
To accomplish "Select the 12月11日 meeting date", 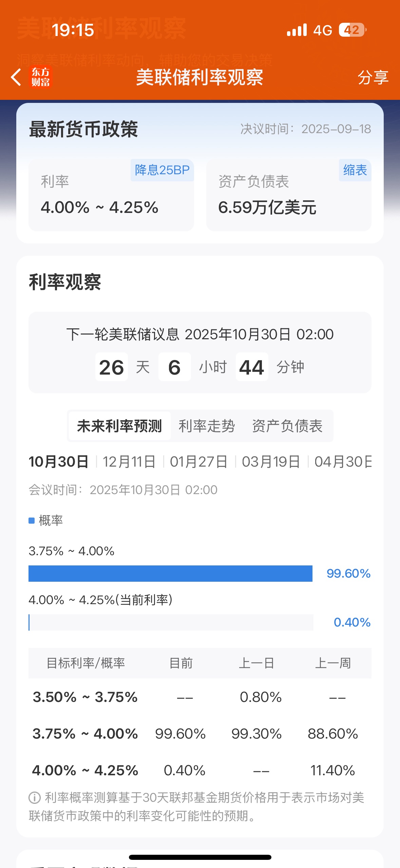I will pos(129,462).
